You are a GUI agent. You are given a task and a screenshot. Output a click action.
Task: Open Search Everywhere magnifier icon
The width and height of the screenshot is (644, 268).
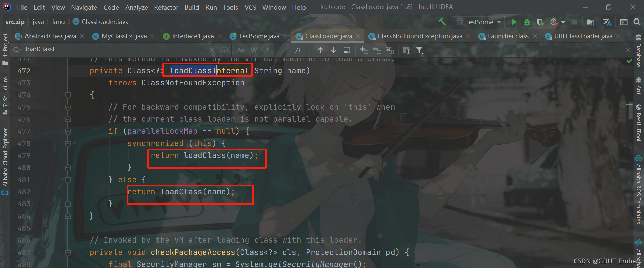point(637,22)
